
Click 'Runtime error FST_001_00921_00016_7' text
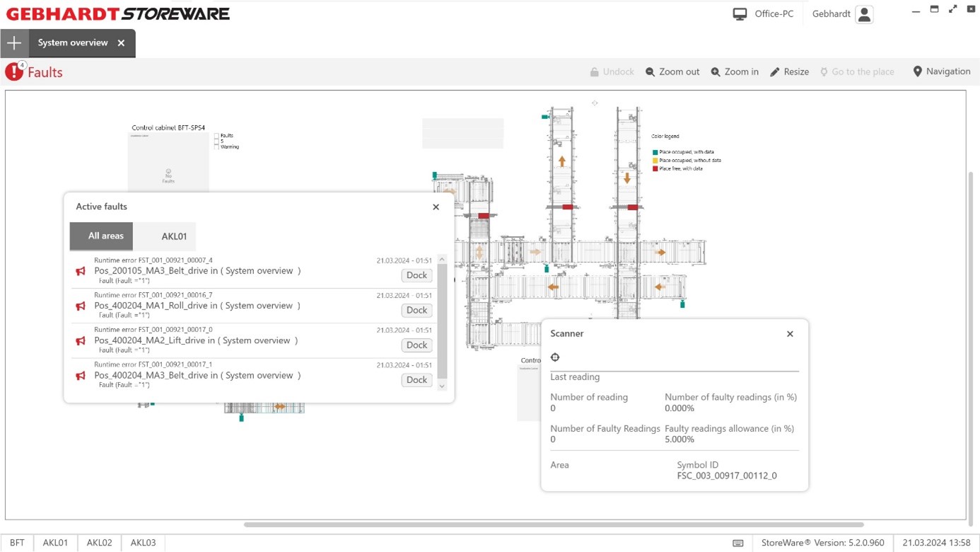tap(153, 295)
